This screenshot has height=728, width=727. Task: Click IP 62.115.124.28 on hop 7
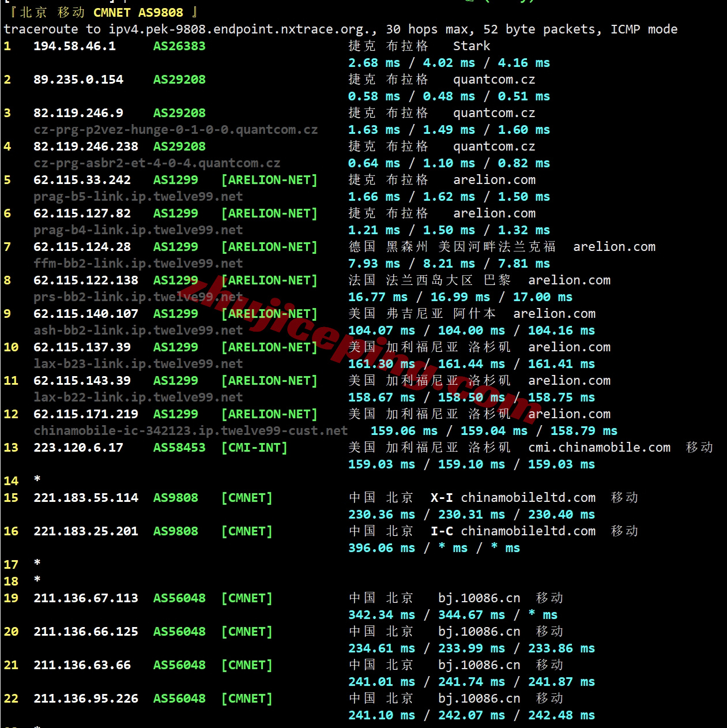point(82,247)
